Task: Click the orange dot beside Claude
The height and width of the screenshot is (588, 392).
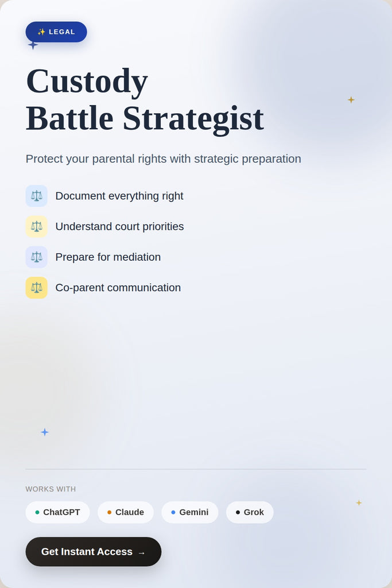Action: (x=110, y=512)
